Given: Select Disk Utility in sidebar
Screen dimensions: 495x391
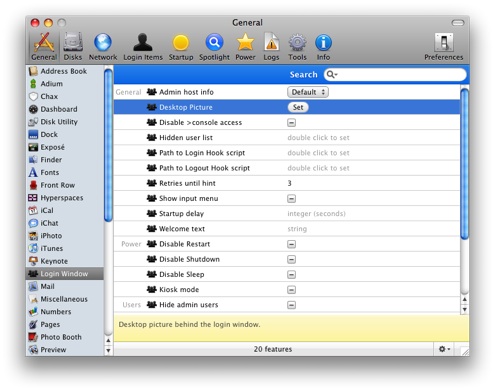Looking at the screenshot, I should click(x=64, y=122).
